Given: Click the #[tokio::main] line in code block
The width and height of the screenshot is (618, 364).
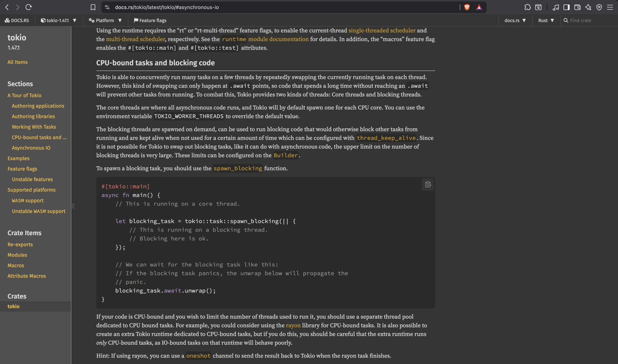Looking at the screenshot, I should pyautogui.click(x=126, y=186).
